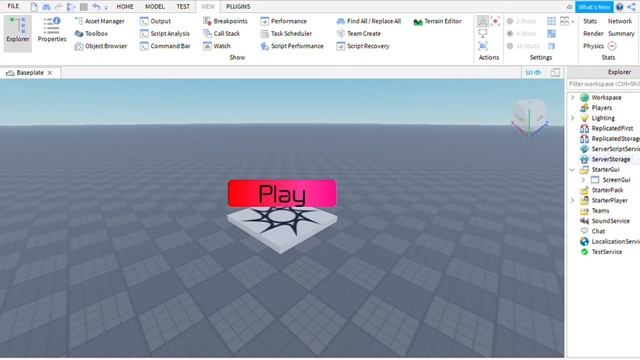Click the undo arrow in quick access bar
The height and width of the screenshot is (360, 640).
(96, 7)
